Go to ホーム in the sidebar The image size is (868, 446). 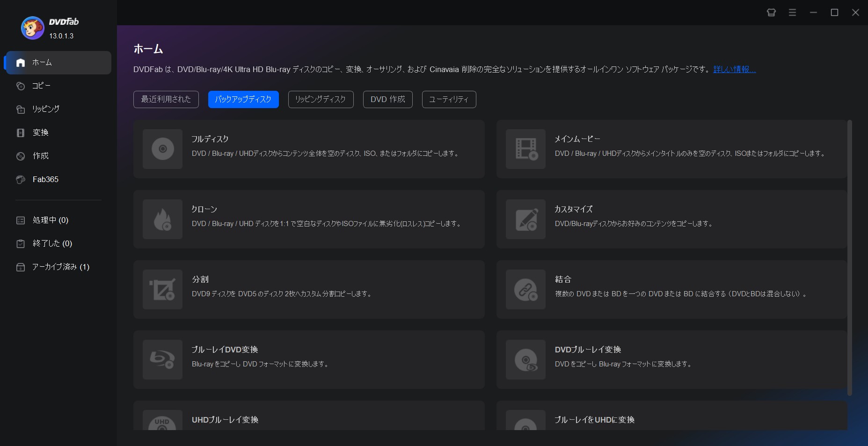[x=58, y=63]
